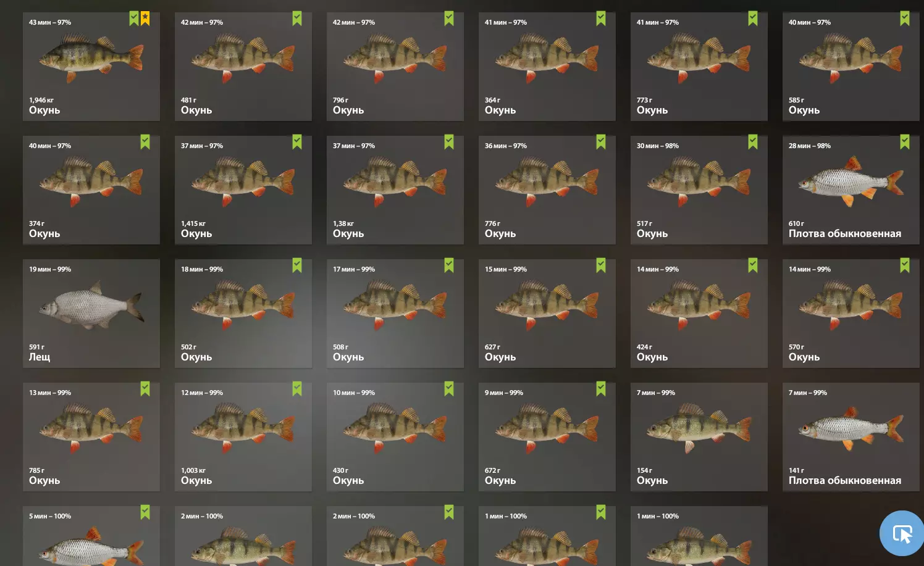Click green bookmark on the 773 г Окунь card
Screen dimensions: 924x566
[x=753, y=19]
